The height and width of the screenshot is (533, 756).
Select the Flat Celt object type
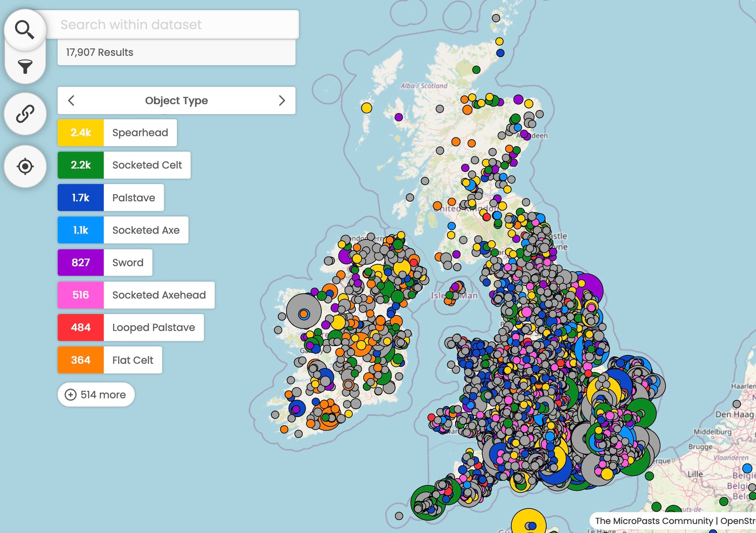coord(132,360)
